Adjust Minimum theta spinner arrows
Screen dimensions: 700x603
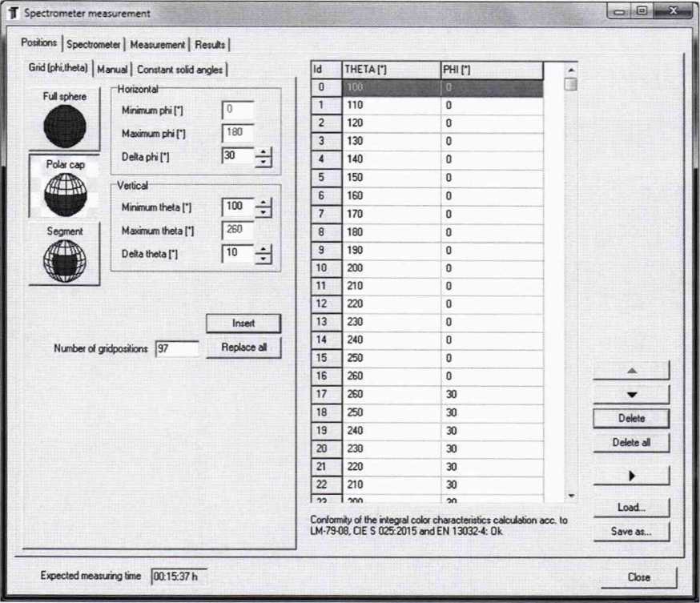tap(264, 207)
